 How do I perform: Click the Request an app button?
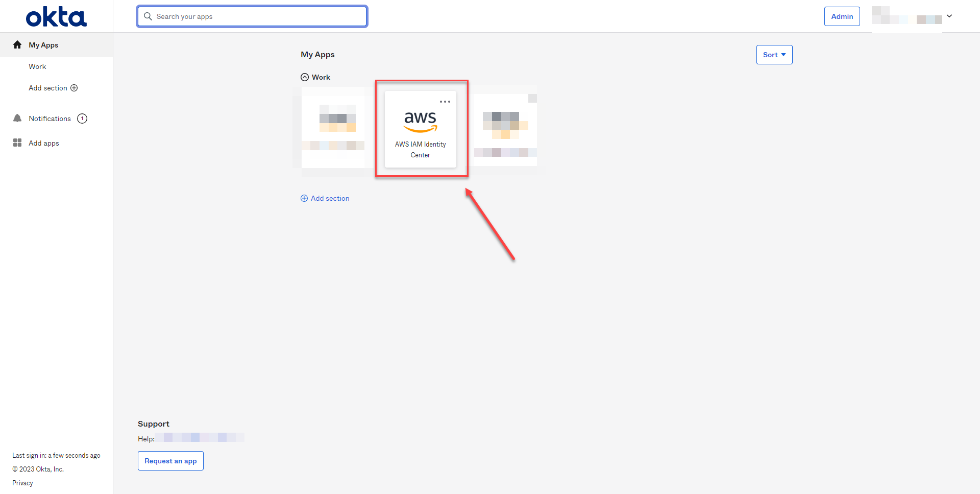tap(170, 461)
